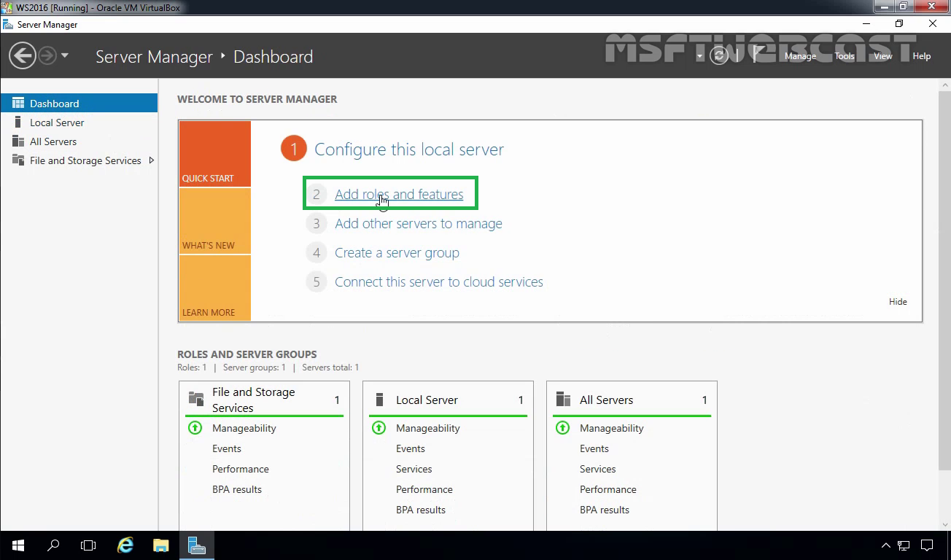Viewport: 951px width, 560px height.
Task: Show hidden tray icons chevron
Action: [x=886, y=545]
